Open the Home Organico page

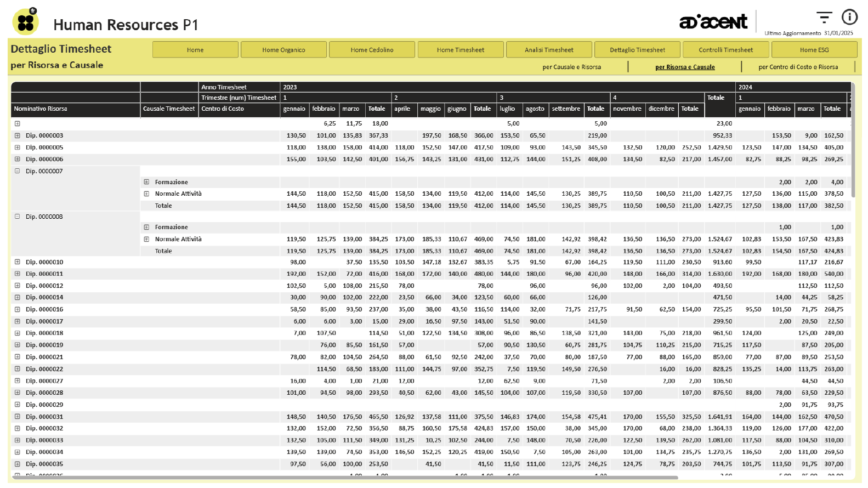(x=283, y=50)
